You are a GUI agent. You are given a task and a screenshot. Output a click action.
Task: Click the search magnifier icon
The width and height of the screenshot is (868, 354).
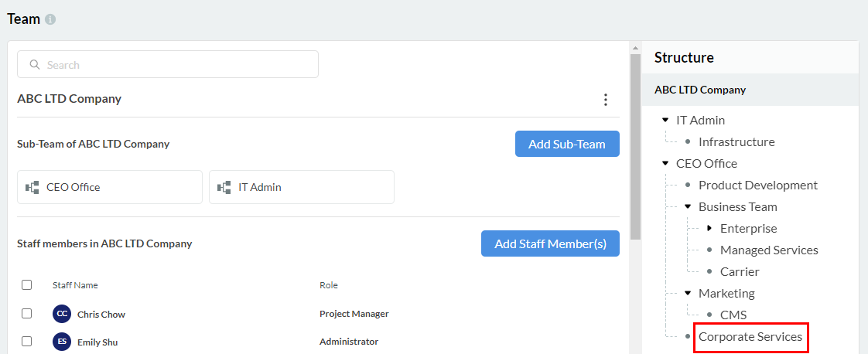pos(35,65)
